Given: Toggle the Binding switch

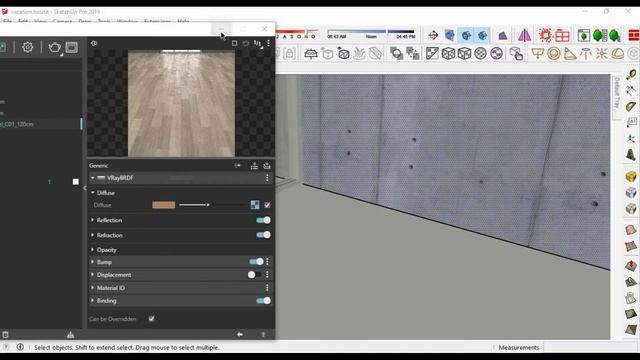Looking at the screenshot, I should 263,300.
